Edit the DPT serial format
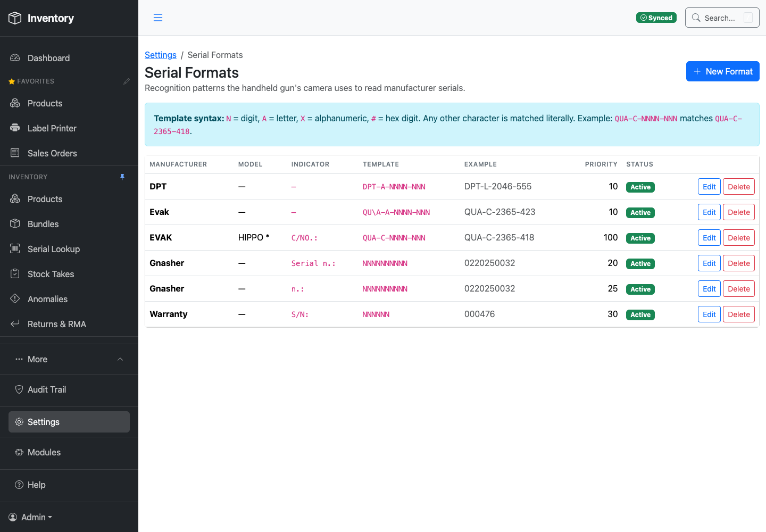The width and height of the screenshot is (766, 532). [709, 187]
